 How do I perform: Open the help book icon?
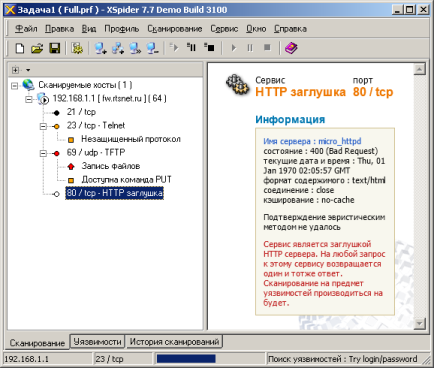pyautogui.click(x=291, y=48)
